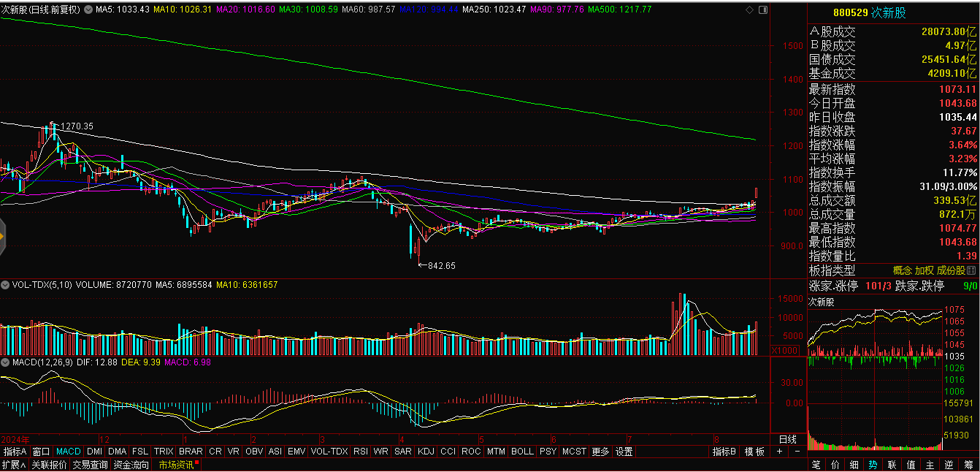Image resolution: width=980 pixels, height=472 pixels.
Task: Switch indicator to ASI
Action: point(275,452)
